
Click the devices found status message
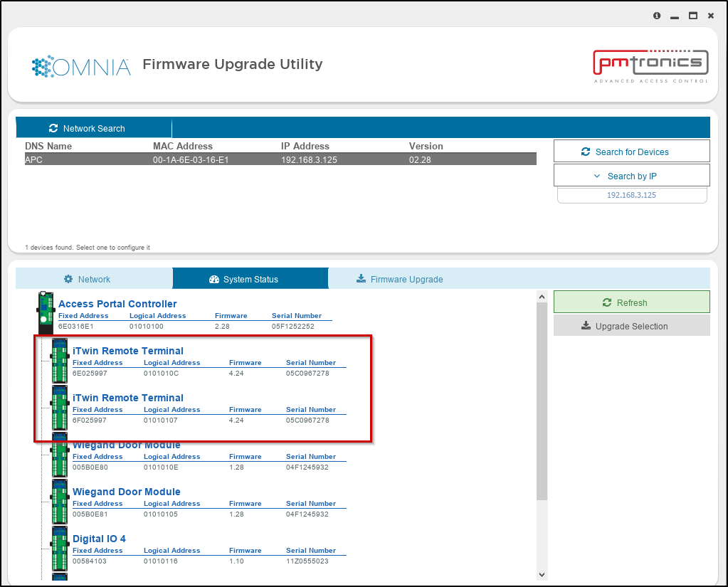[x=88, y=248]
